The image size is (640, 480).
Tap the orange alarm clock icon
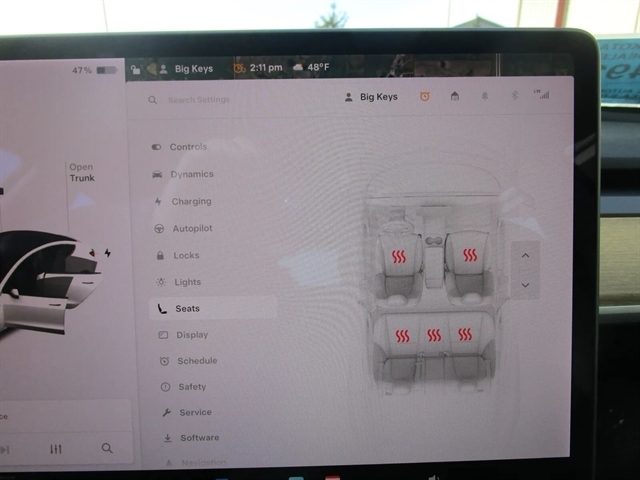click(x=424, y=97)
